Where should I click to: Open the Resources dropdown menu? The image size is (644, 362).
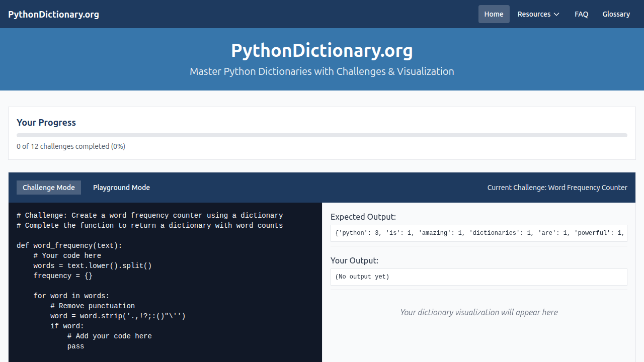click(538, 14)
